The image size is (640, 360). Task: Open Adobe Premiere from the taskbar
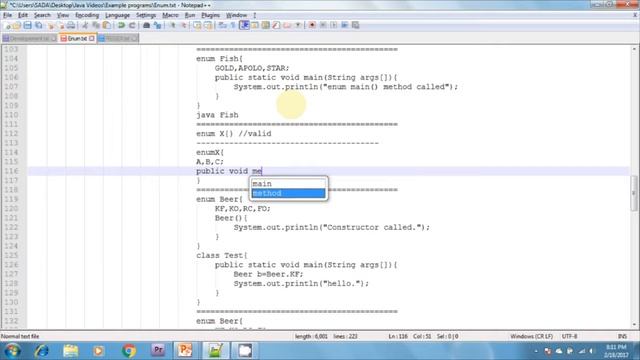point(158,351)
